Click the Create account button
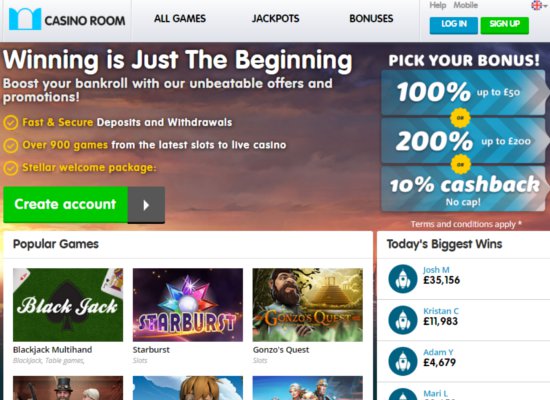This screenshot has height=400, width=550. click(66, 205)
